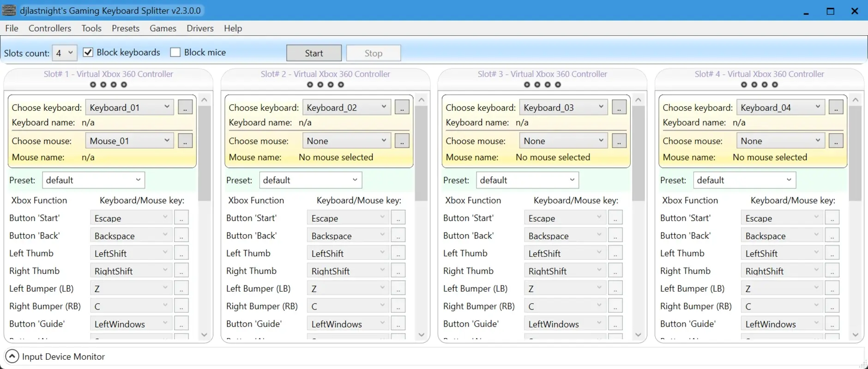Click Slot 1 Button 'Start' key-capture button

pos(181,218)
